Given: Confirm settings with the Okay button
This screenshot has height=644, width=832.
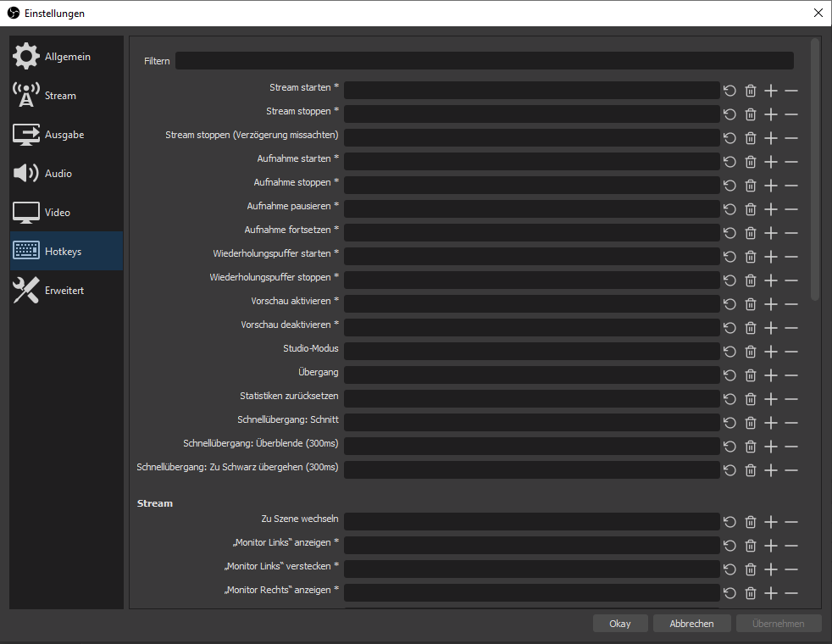Looking at the screenshot, I should pyautogui.click(x=619, y=624).
